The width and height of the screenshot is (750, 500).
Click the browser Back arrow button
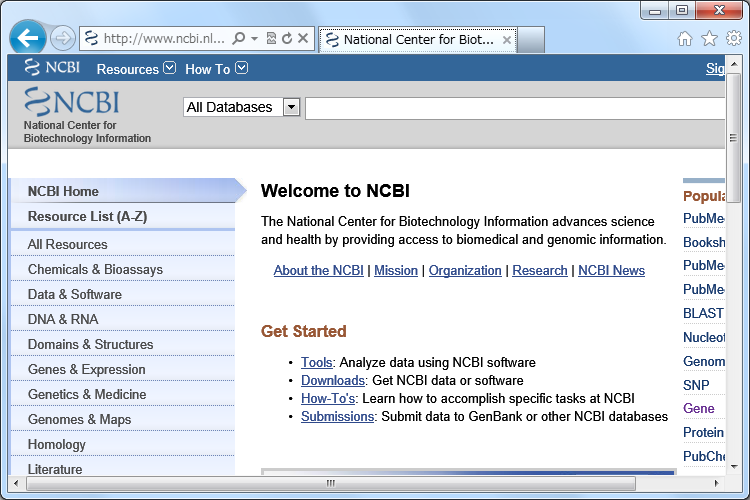click(x=28, y=38)
